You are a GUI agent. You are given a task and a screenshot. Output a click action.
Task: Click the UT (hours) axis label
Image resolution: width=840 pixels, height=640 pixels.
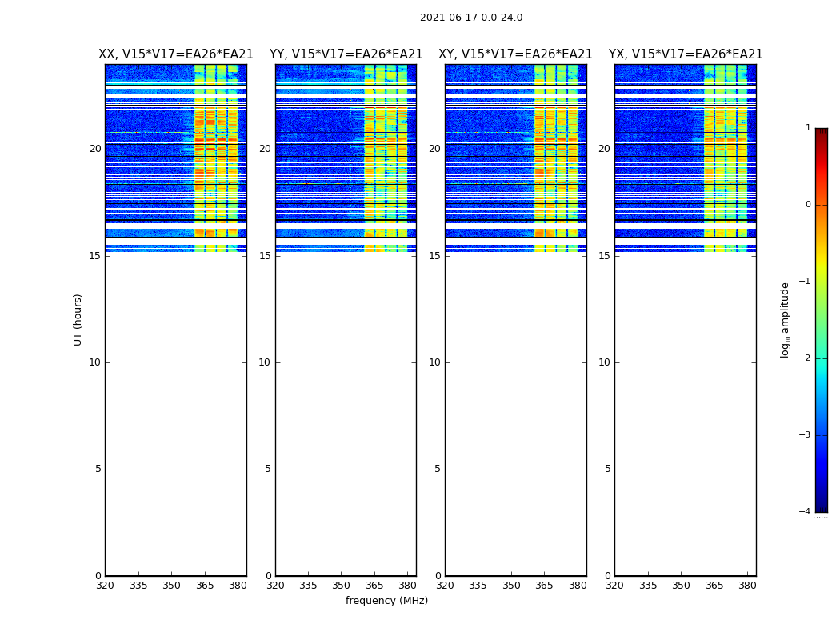pos(78,319)
